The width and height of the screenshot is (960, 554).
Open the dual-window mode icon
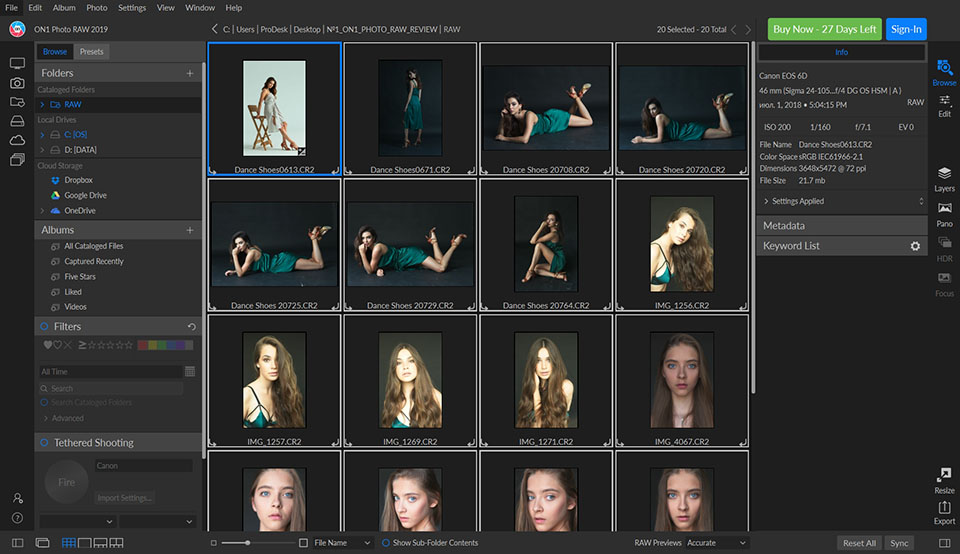pyautogui.click(x=42, y=542)
